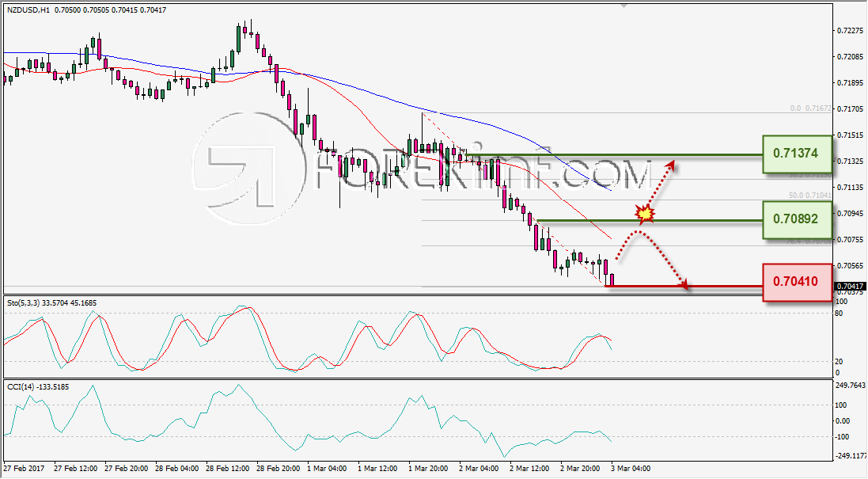Image resolution: width=868 pixels, height=479 pixels.
Task: Click the 27 Feb 20:00 time label
Action: point(127,469)
